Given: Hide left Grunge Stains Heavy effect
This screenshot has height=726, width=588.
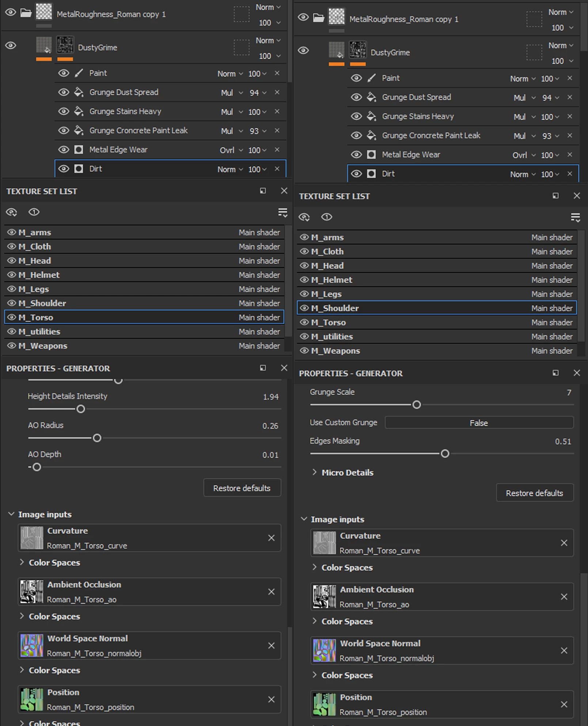Looking at the screenshot, I should (64, 111).
